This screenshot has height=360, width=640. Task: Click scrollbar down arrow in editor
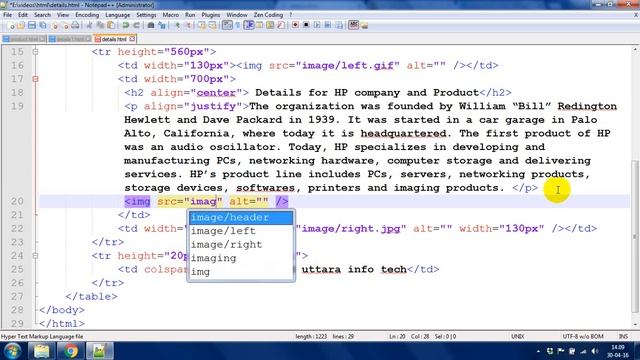pyautogui.click(x=635, y=325)
